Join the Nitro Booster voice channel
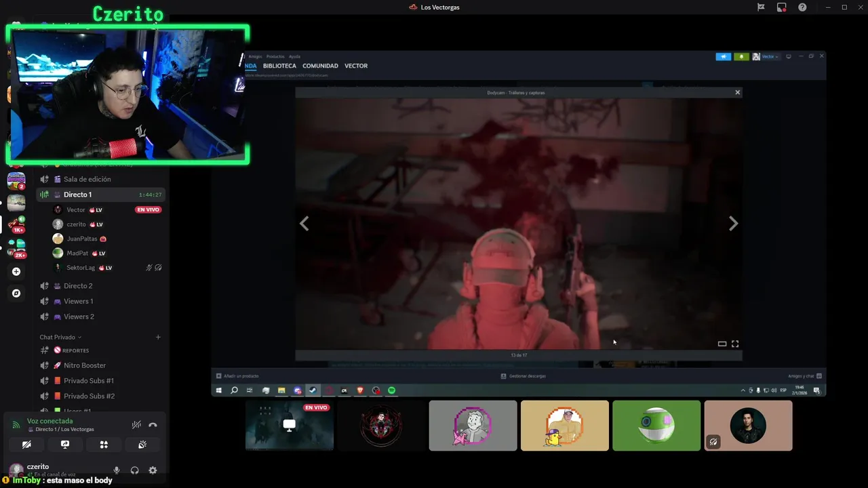Viewport: 868px width, 488px height. coord(100,365)
